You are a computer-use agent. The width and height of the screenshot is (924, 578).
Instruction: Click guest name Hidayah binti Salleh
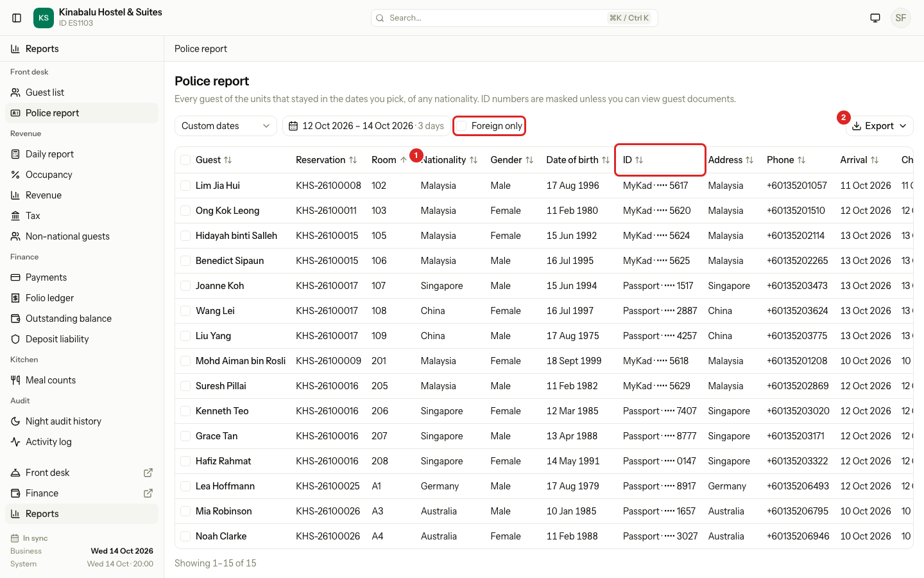pyautogui.click(x=236, y=236)
